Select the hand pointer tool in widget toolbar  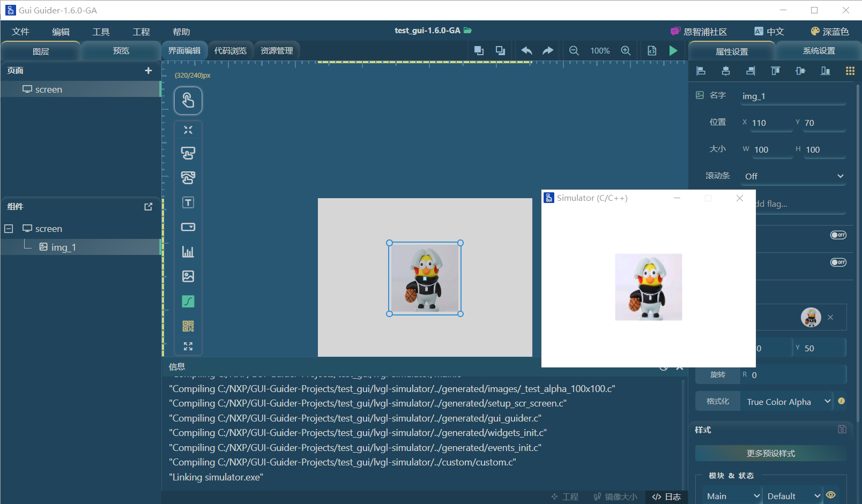188,101
